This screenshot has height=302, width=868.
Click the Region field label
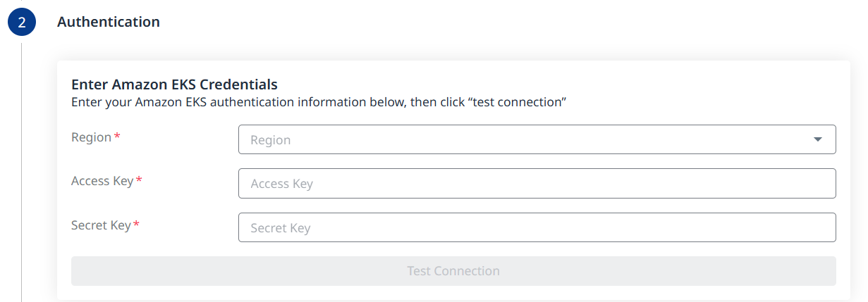pos(91,137)
